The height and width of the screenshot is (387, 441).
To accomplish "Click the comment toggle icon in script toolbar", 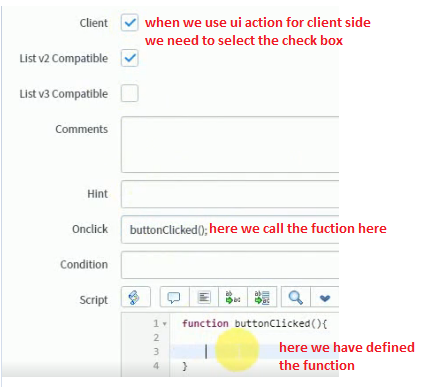I will coord(174,297).
